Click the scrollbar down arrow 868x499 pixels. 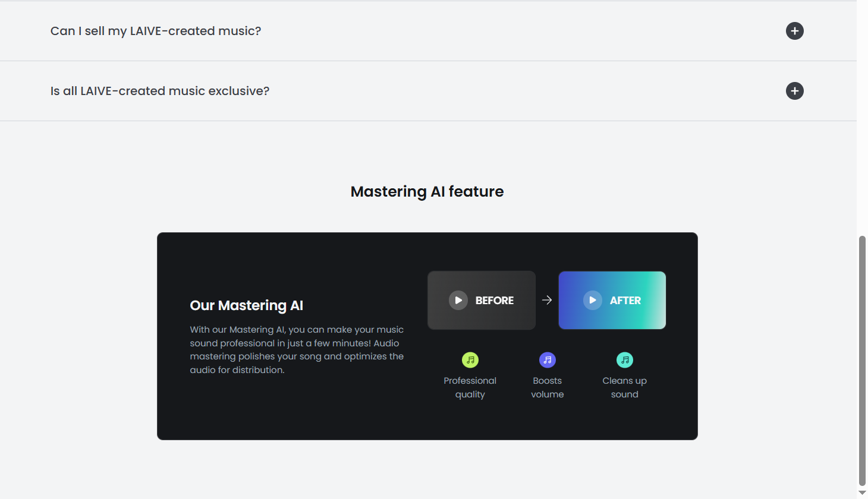click(862, 493)
